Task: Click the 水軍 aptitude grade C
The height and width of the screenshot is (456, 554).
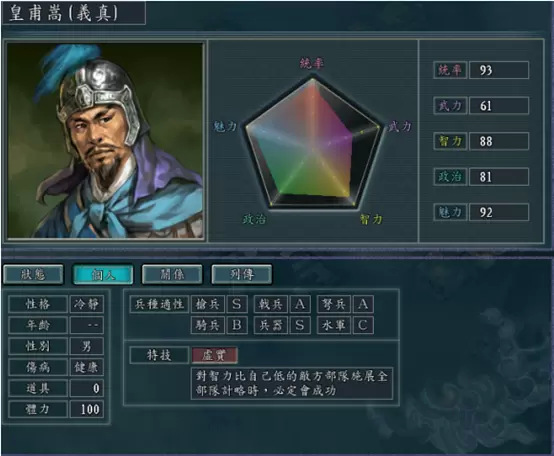Action: click(363, 325)
